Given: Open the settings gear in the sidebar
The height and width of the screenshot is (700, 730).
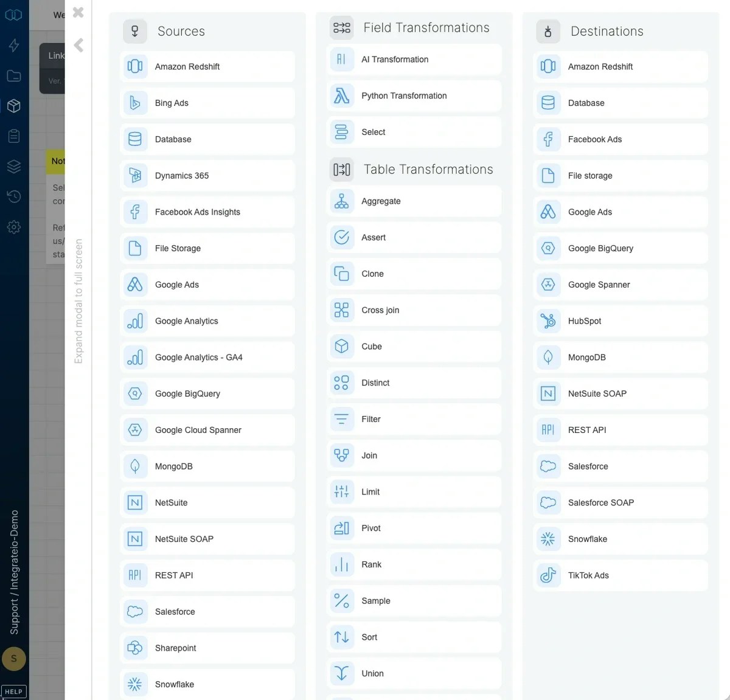Looking at the screenshot, I should pos(13,227).
